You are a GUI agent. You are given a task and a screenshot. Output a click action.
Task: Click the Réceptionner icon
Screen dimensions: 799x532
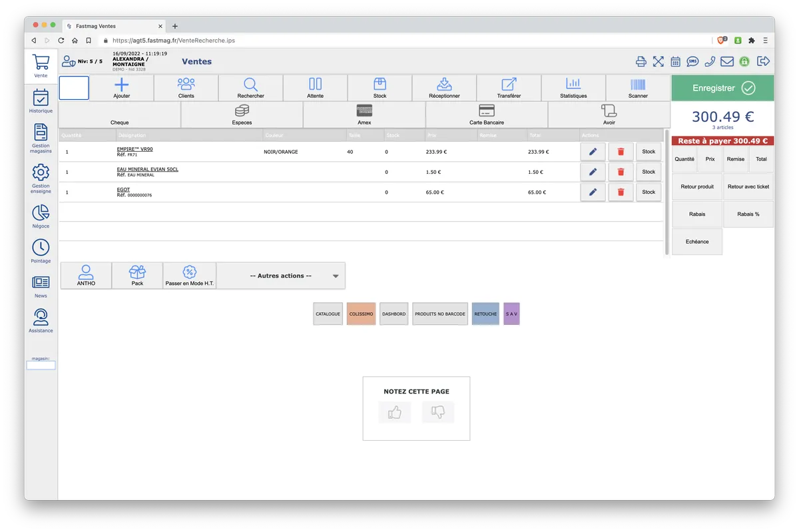tap(444, 88)
